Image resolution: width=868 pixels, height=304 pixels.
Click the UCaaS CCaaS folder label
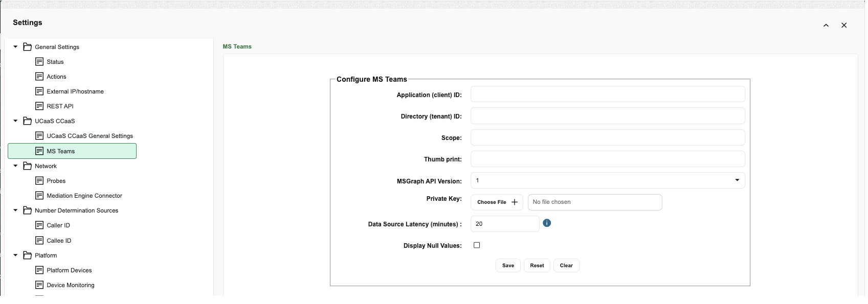point(55,121)
